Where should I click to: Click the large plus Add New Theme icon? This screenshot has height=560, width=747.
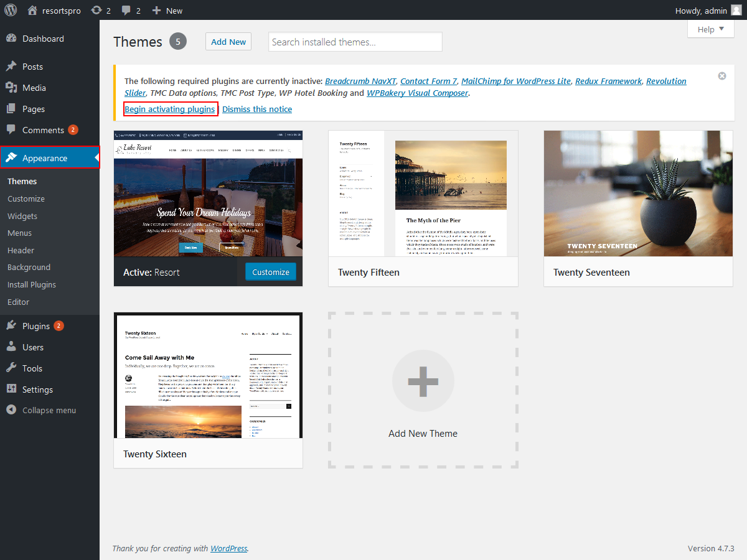(x=423, y=381)
